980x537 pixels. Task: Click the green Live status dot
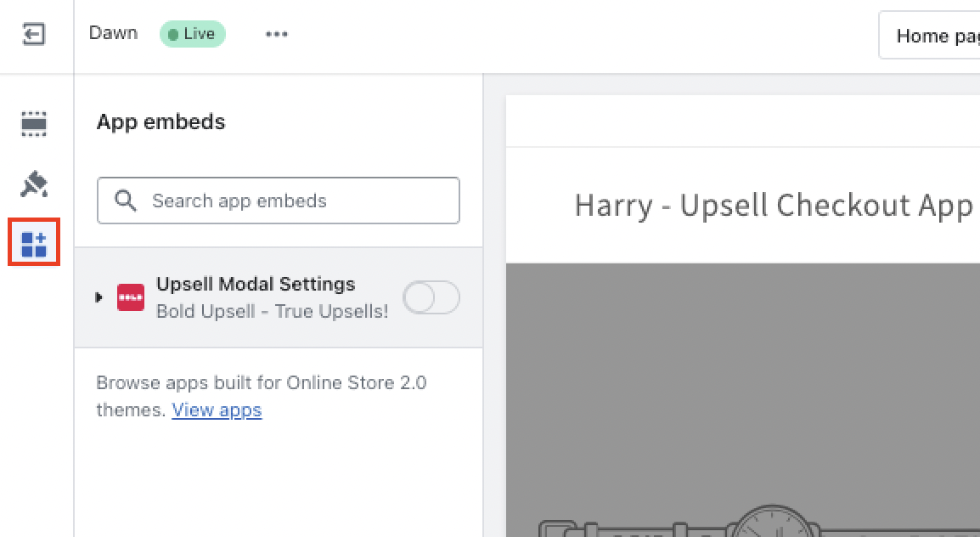pyautogui.click(x=175, y=34)
